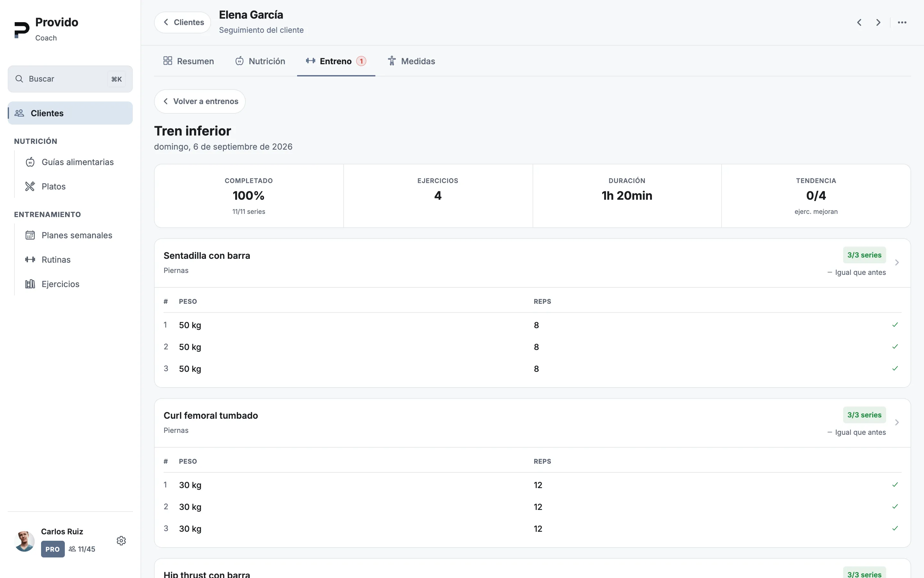The width and height of the screenshot is (924, 578).
Task: Open the Medidas tab
Action: (x=411, y=61)
